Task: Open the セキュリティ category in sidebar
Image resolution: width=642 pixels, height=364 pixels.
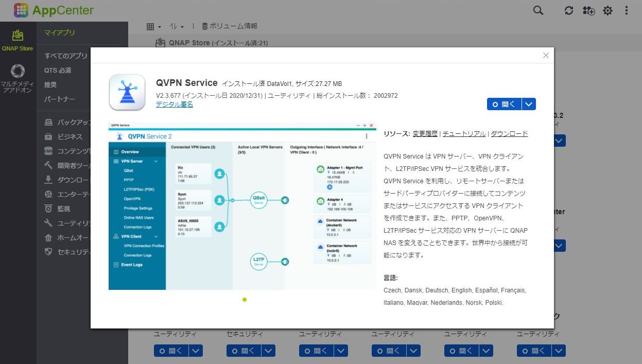Action: pos(68,252)
